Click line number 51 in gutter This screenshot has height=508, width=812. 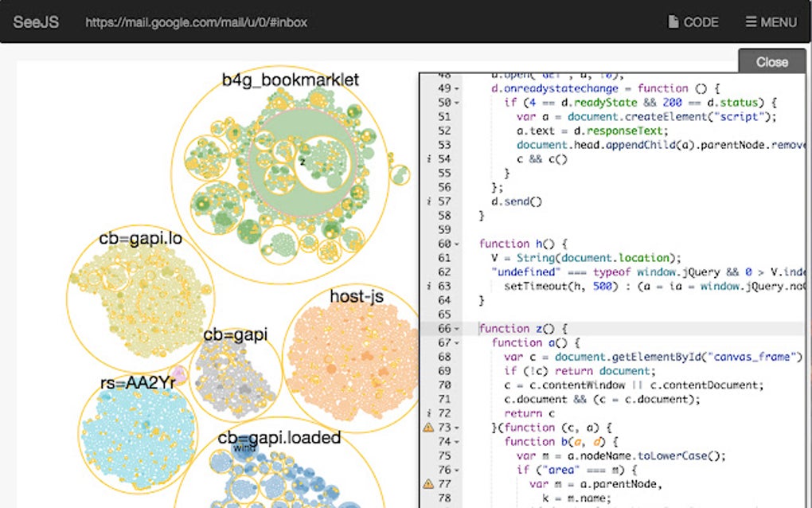(444, 117)
